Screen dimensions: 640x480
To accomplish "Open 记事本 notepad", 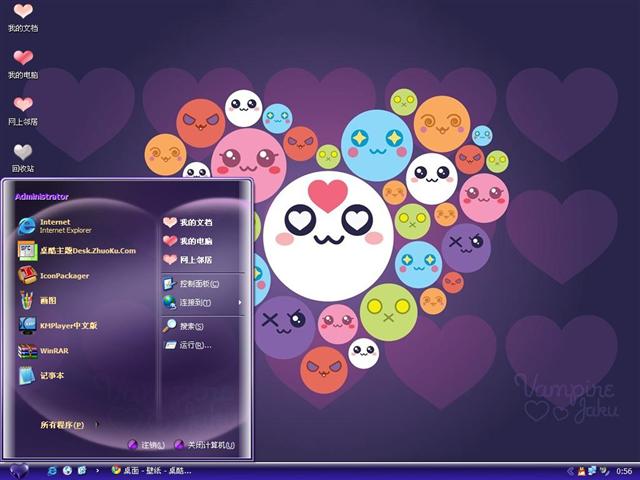I will [x=40, y=376].
